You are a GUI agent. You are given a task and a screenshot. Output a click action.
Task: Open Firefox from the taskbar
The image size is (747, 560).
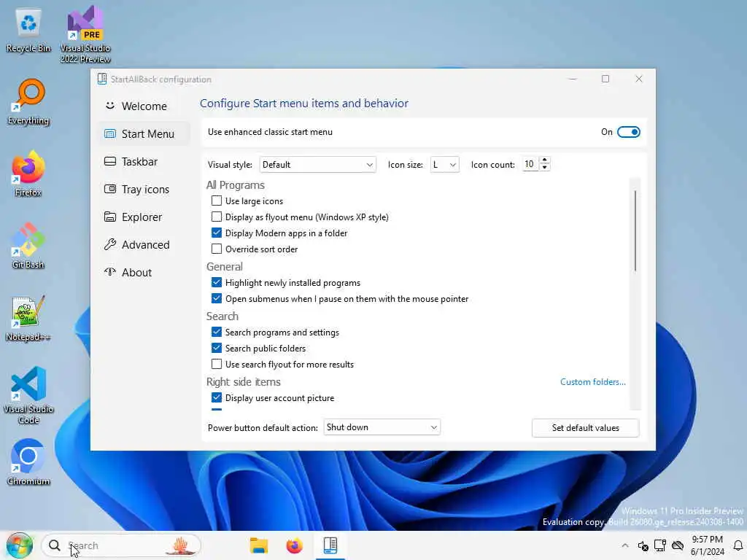(295, 545)
